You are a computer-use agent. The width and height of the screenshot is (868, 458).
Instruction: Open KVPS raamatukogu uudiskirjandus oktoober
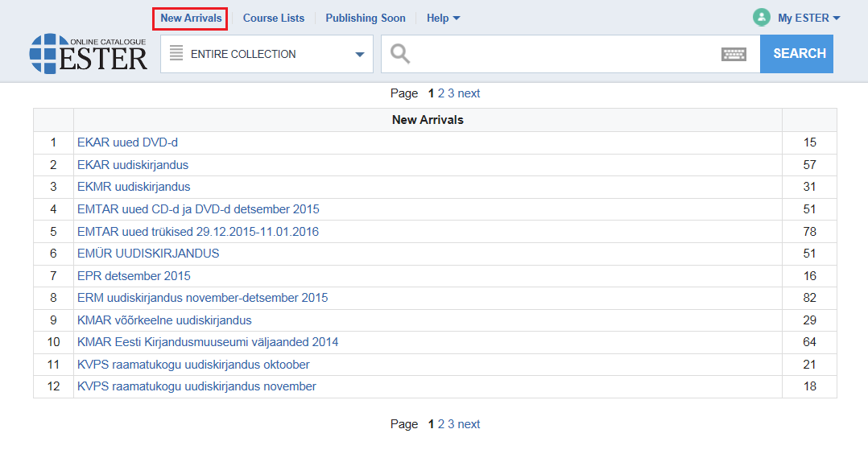(x=193, y=365)
